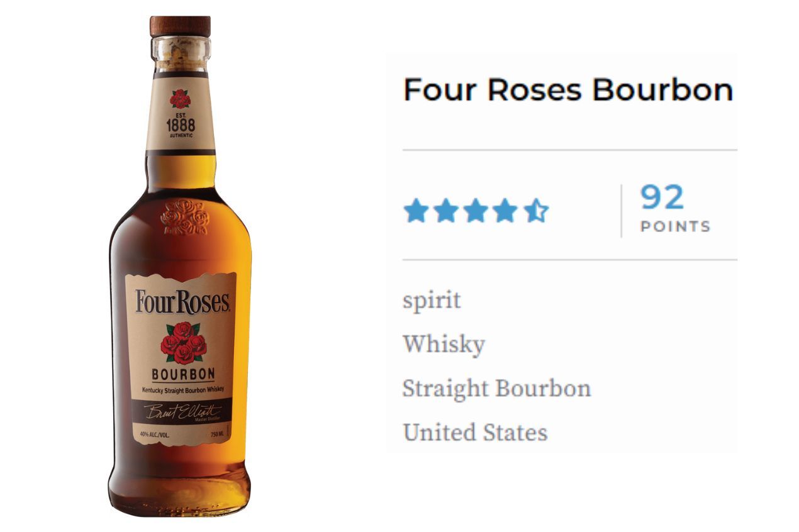The height and width of the screenshot is (532, 799).
Task: Click the Four Roses logo on bottle label
Action: tap(182, 302)
